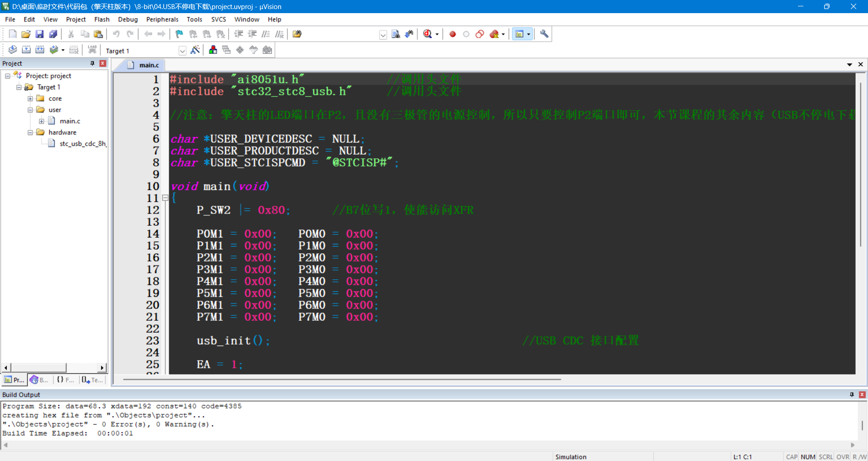Collapse the Project: project tree node
The width and height of the screenshot is (868, 461).
click(8, 76)
